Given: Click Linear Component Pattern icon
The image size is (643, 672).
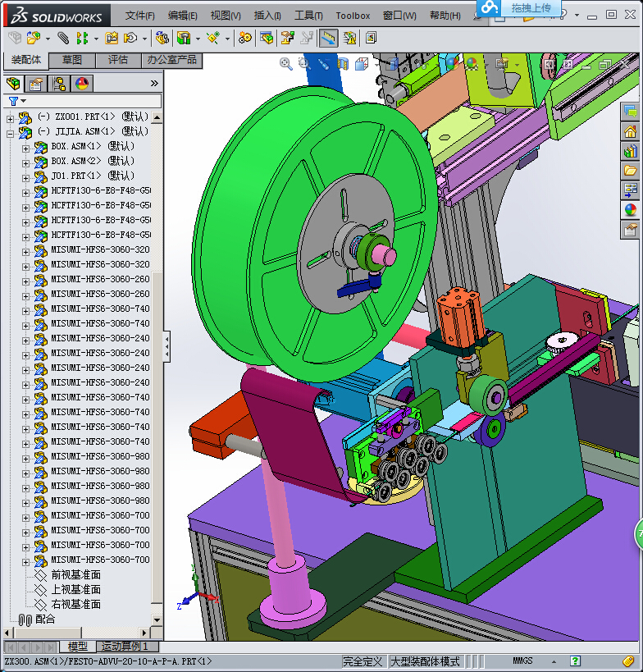Looking at the screenshot, I should (82, 38).
